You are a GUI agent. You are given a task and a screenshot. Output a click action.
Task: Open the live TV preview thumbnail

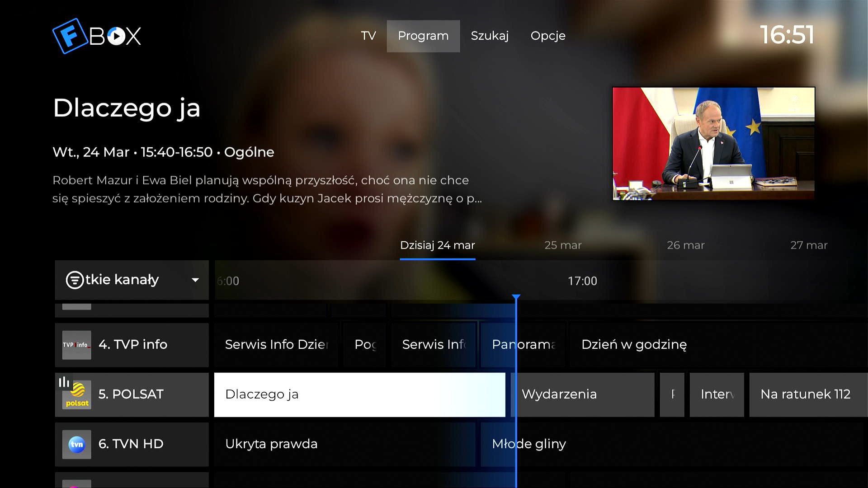[713, 143]
